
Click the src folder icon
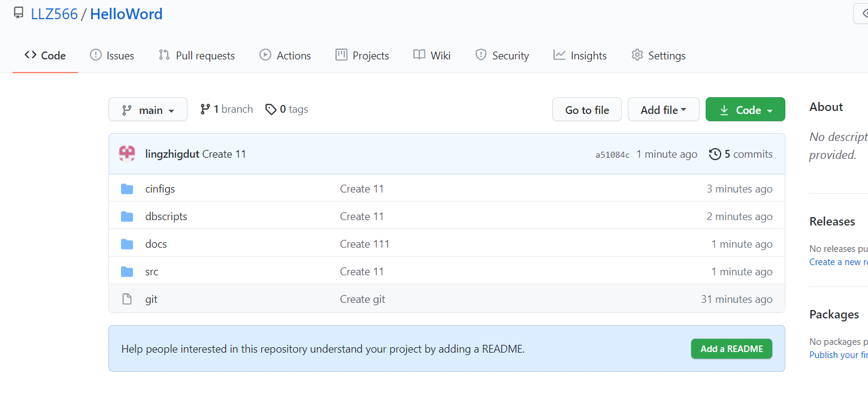coord(127,272)
